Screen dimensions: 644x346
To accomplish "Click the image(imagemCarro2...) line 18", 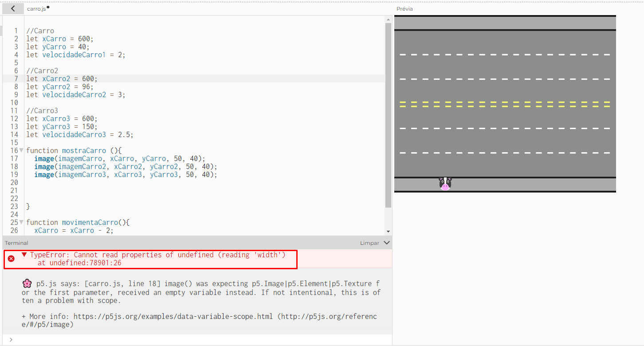I will [x=126, y=167].
